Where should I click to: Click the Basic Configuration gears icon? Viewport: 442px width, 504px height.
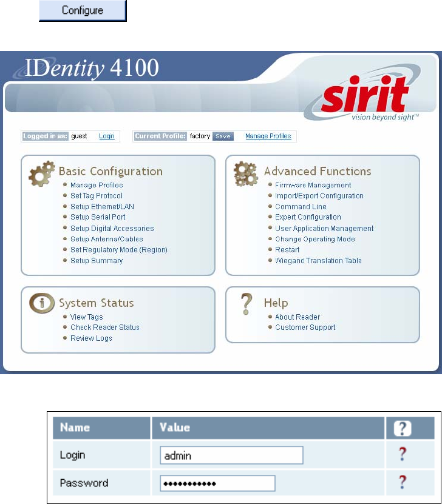click(42, 173)
